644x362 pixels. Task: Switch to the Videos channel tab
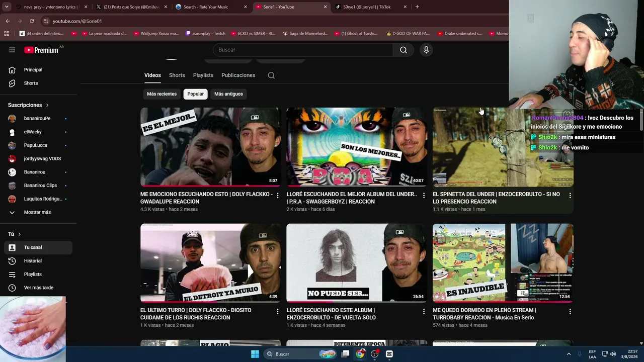coord(152,75)
